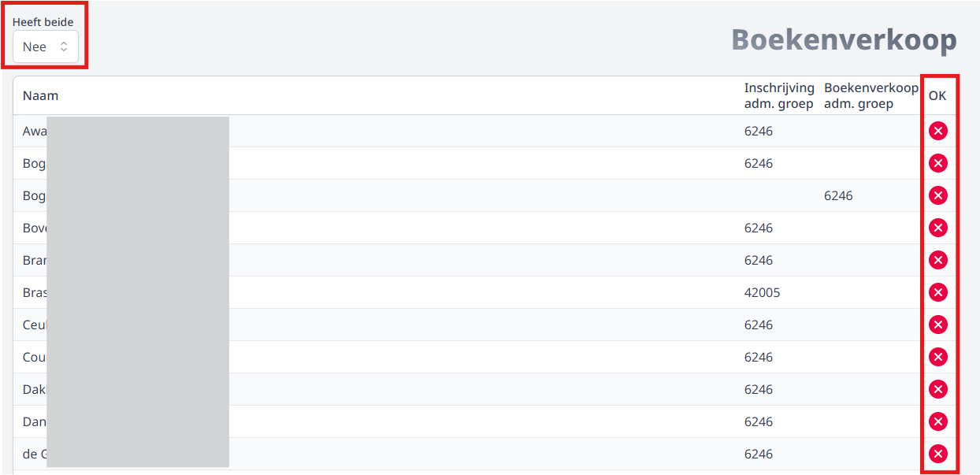Viewport: 980px width, 475px height.
Task: Click the Naam column header
Action: (40, 96)
